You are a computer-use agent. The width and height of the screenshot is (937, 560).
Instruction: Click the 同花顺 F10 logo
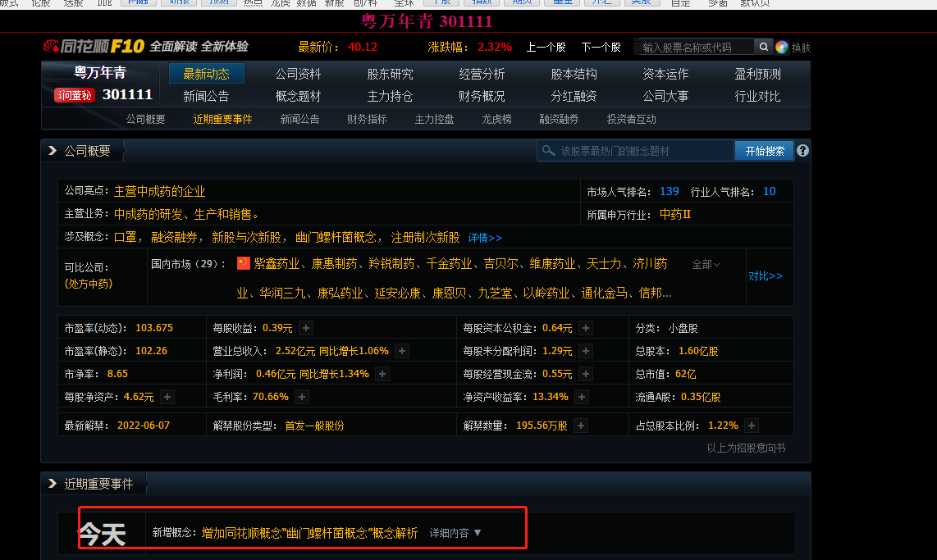pos(94,46)
